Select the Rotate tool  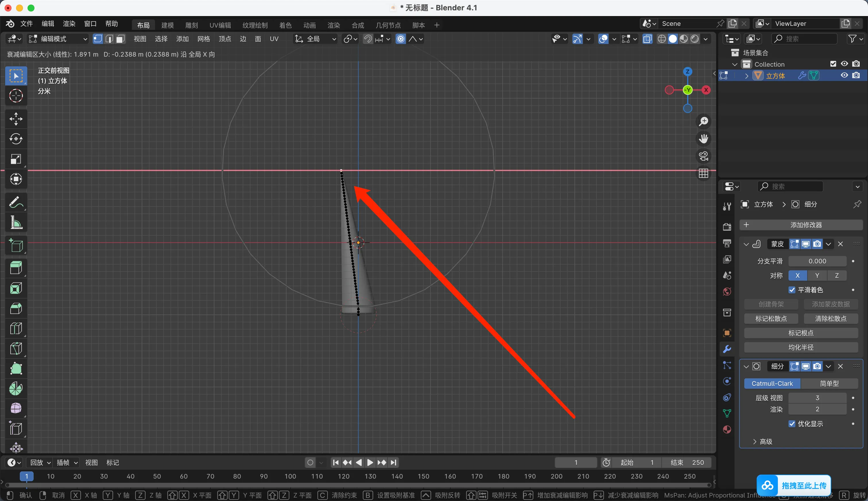click(16, 139)
